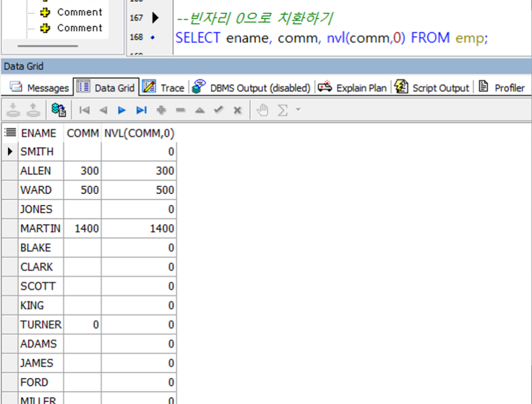The image size is (532, 404).
Task: Click the ALLEN cell
Action: pos(41,171)
